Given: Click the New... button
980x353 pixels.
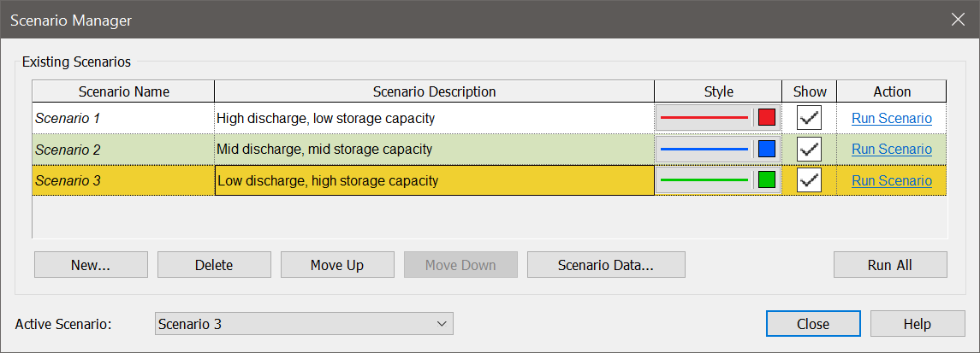Looking at the screenshot, I should click(92, 264).
